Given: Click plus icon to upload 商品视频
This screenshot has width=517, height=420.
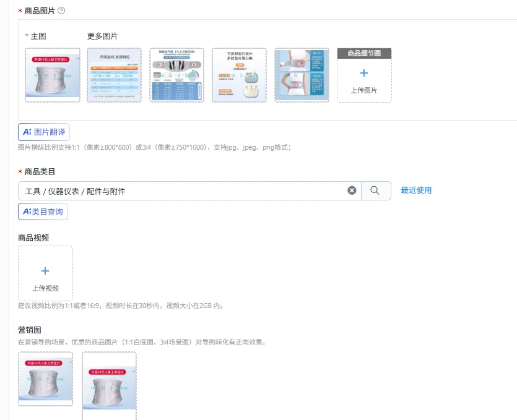Looking at the screenshot, I should [45, 271].
